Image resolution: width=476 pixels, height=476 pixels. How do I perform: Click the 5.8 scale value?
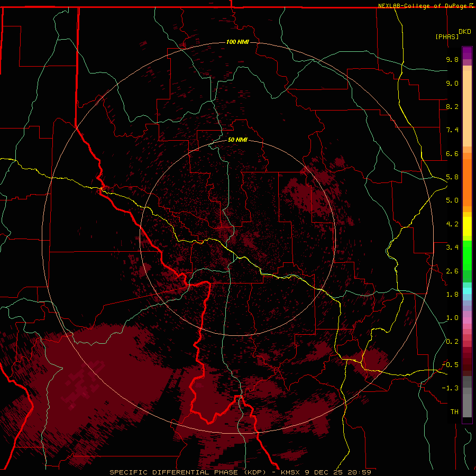pos(452,177)
